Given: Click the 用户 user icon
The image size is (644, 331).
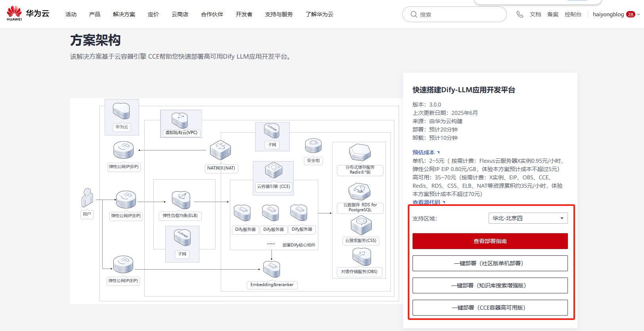Looking at the screenshot, I should click(87, 198).
